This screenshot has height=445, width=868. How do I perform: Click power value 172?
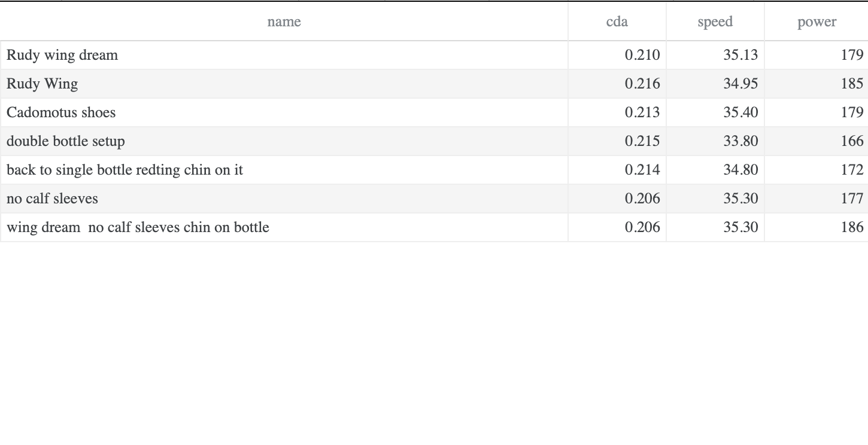point(851,170)
